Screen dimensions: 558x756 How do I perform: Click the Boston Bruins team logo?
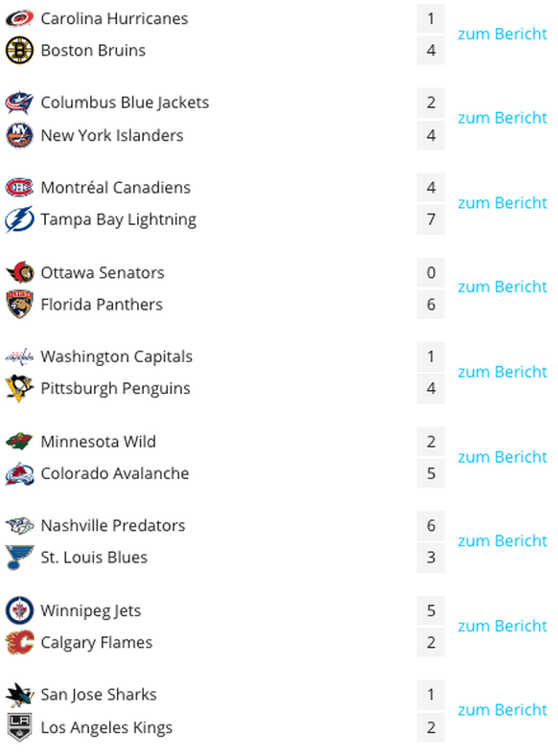pyautogui.click(x=19, y=50)
